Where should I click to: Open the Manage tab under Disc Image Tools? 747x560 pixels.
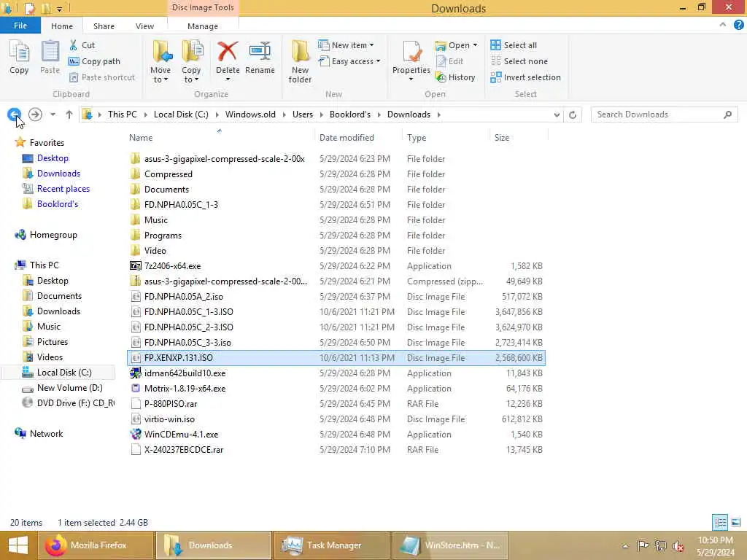[x=203, y=26]
